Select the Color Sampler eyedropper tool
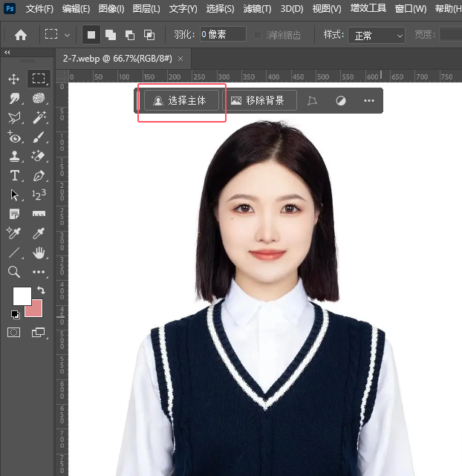462x476 pixels. [13, 233]
